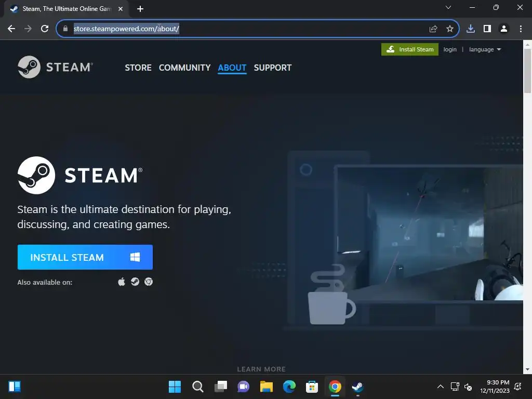Image resolution: width=532 pixels, height=399 pixels.
Task: View site info via the lock icon
Action: pyautogui.click(x=65, y=29)
